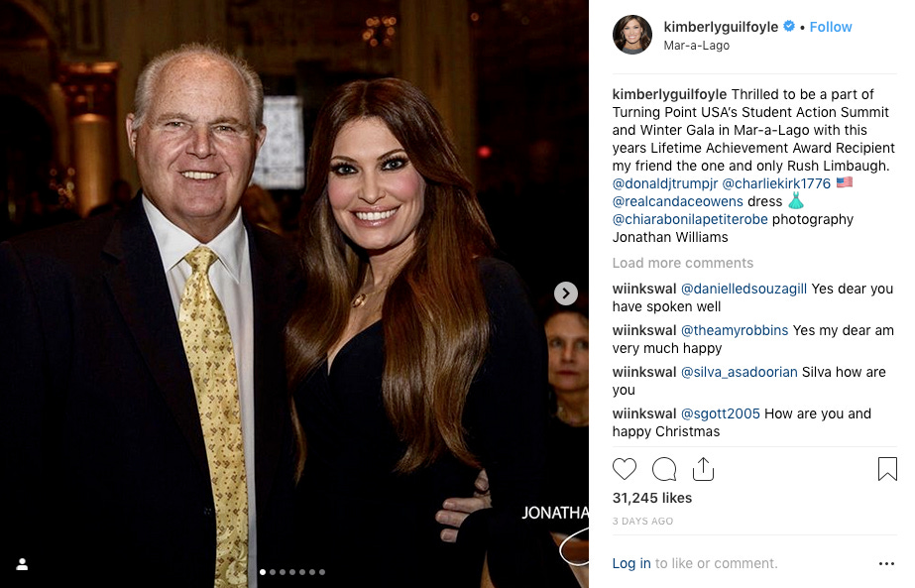
Task: Click the Log in link
Action: tap(631, 563)
